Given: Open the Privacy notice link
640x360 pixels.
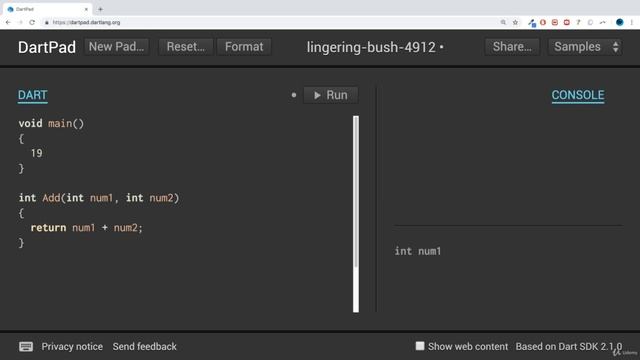Looking at the screenshot, I should click(72, 347).
